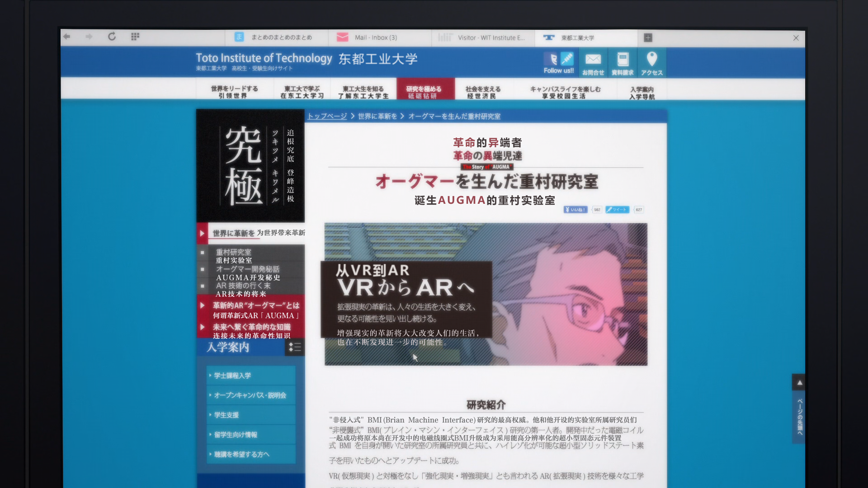Click the browser back arrow
The image size is (868, 488).
(67, 37)
